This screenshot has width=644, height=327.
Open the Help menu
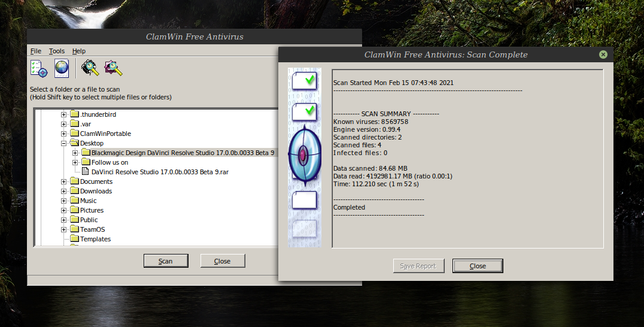tap(79, 51)
